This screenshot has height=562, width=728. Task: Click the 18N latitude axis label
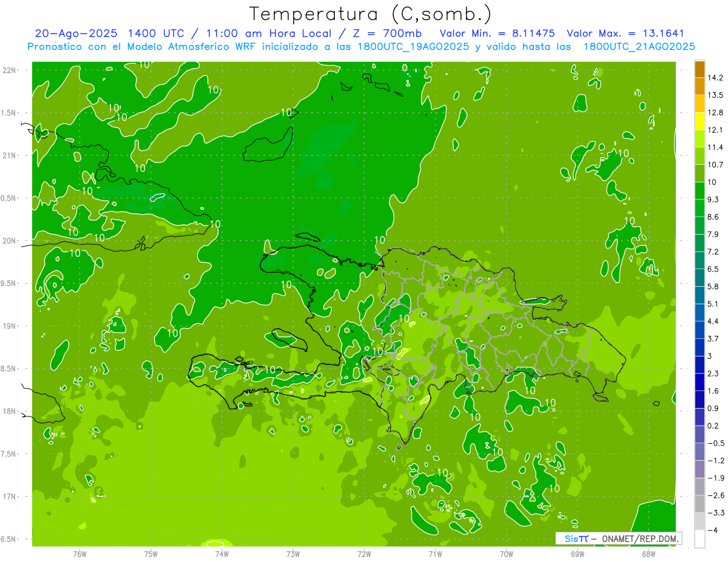[10, 411]
